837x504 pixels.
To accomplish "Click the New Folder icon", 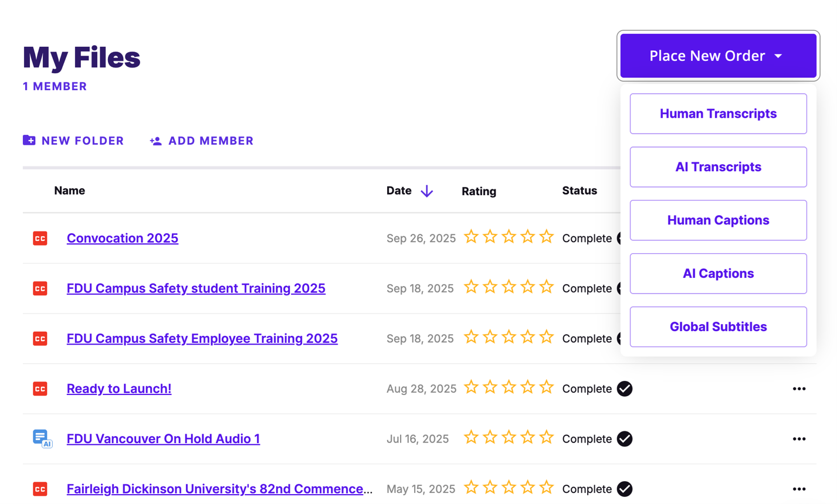I will [x=28, y=140].
